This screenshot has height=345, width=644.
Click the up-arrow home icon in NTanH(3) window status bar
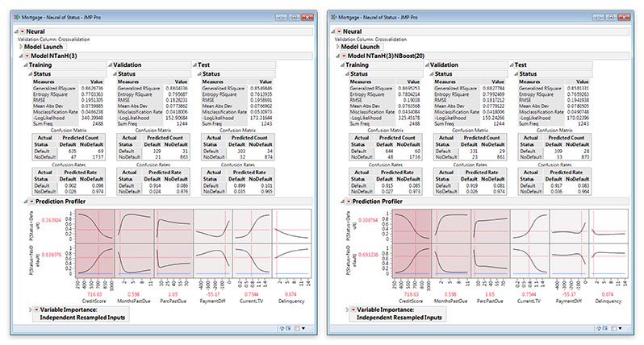point(282,328)
